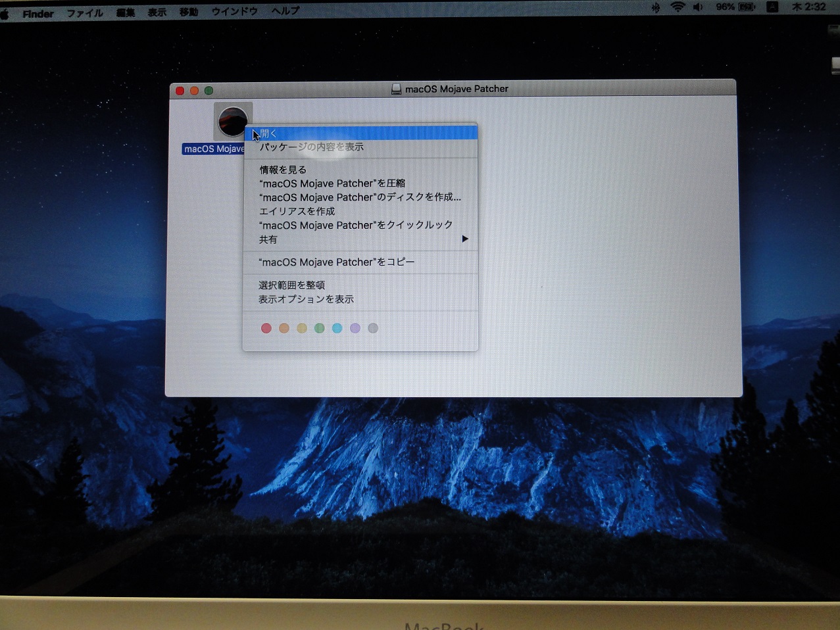
Task: Open the Wi-Fi status menu
Action: [x=678, y=7]
